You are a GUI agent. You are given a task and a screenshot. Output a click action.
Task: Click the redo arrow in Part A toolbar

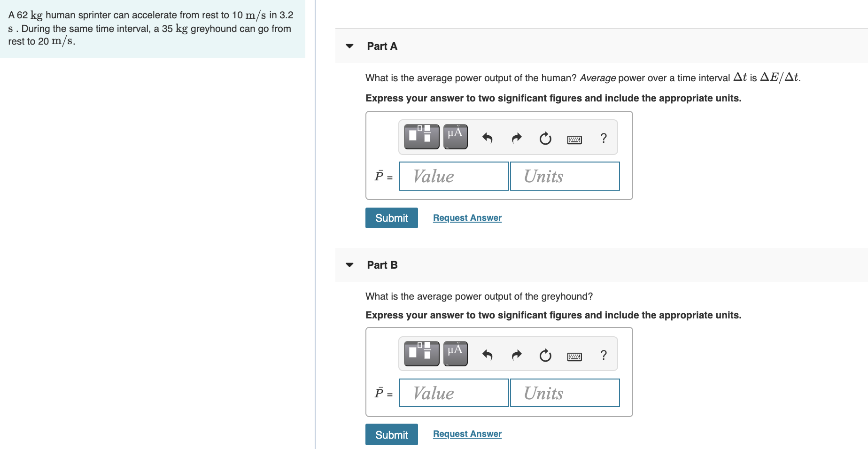[x=516, y=138]
